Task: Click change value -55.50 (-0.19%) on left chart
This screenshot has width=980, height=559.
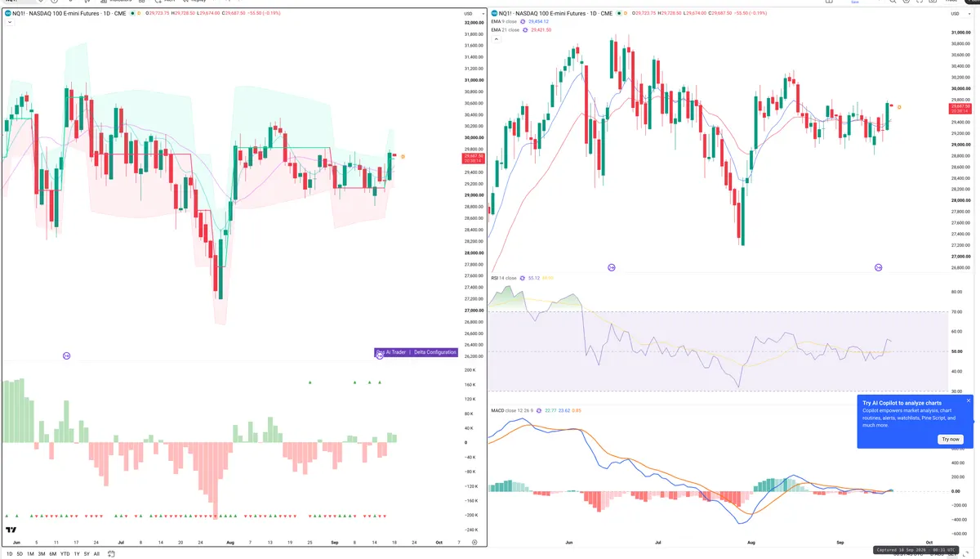Action: [265, 13]
